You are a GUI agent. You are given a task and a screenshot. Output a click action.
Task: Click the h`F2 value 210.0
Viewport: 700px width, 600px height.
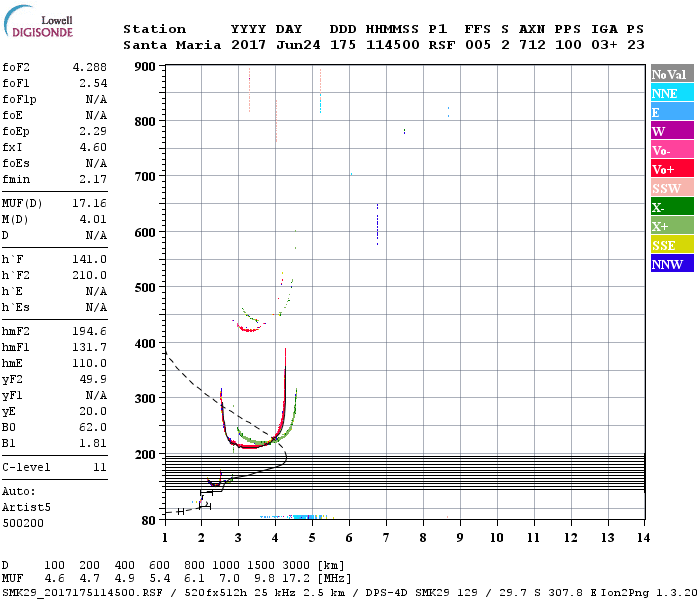90,275
